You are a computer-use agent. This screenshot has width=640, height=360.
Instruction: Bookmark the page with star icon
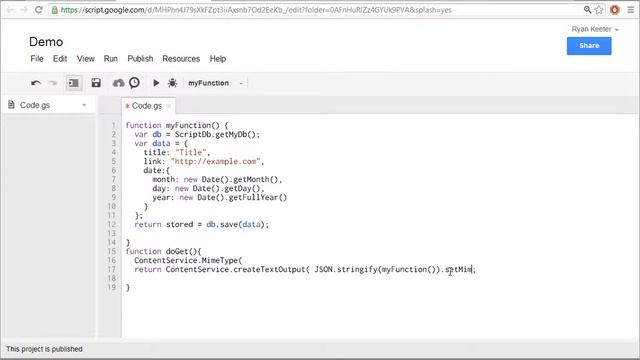599,10
